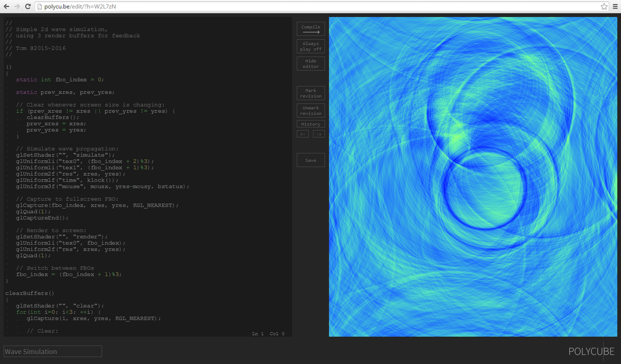621x364 pixels.
Task: Click the line 'prev_xres = xres;'
Action: 56,124
